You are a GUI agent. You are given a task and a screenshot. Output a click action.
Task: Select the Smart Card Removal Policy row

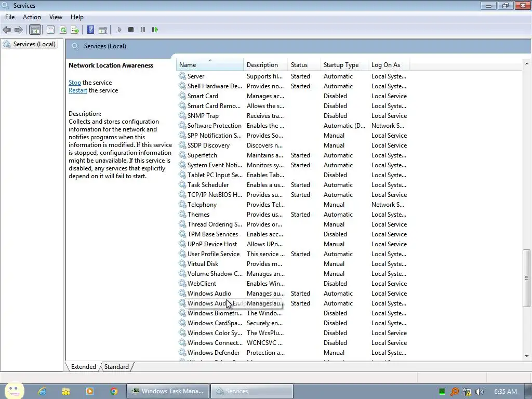tap(293, 106)
